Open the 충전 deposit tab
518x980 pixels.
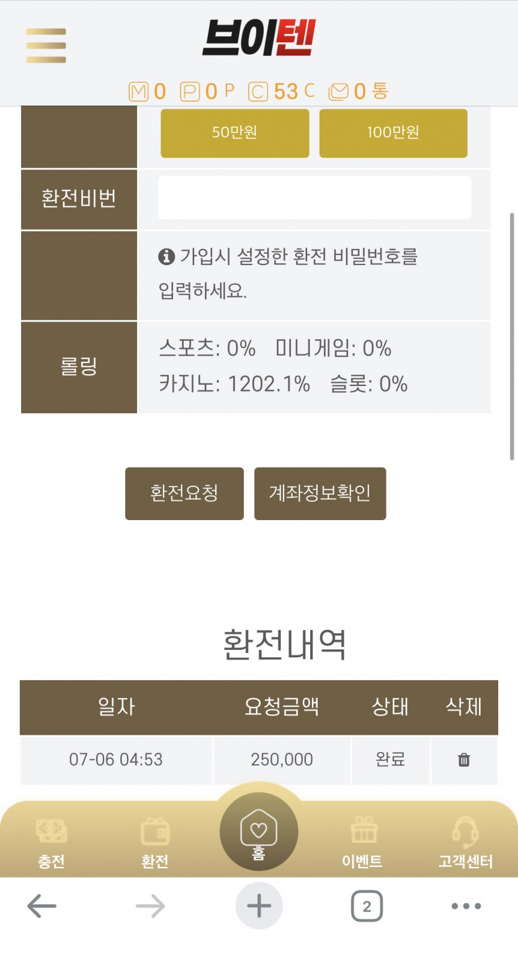click(51, 841)
